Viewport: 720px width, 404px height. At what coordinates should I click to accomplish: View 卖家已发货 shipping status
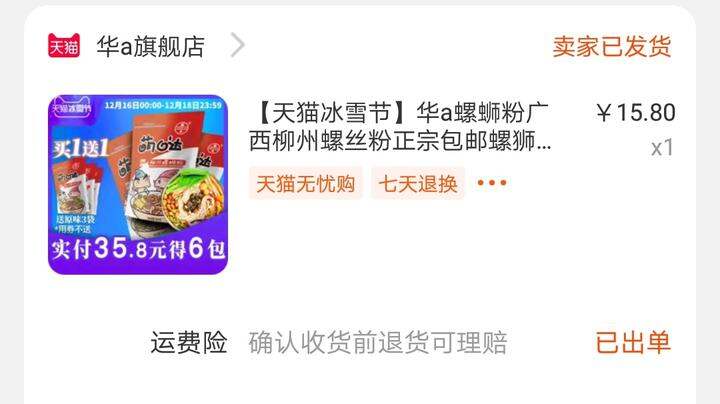coord(612,47)
